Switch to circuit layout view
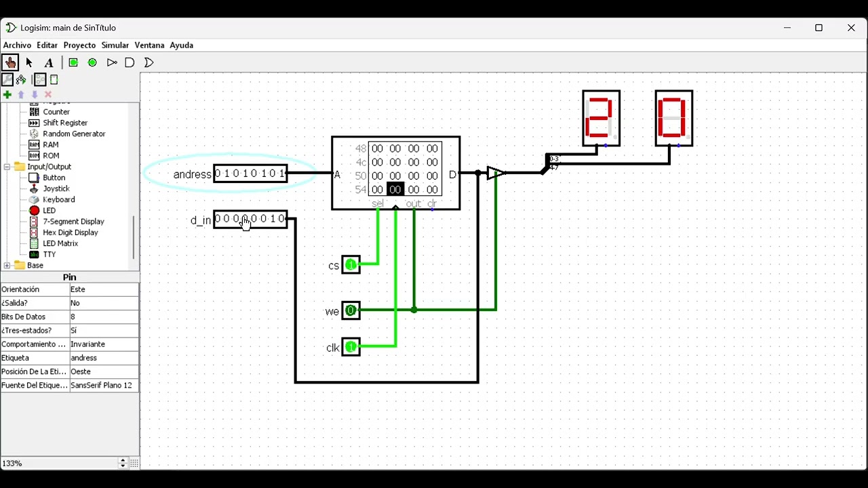Screen dimensions: 868x488 pyautogui.click(x=40, y=79)
